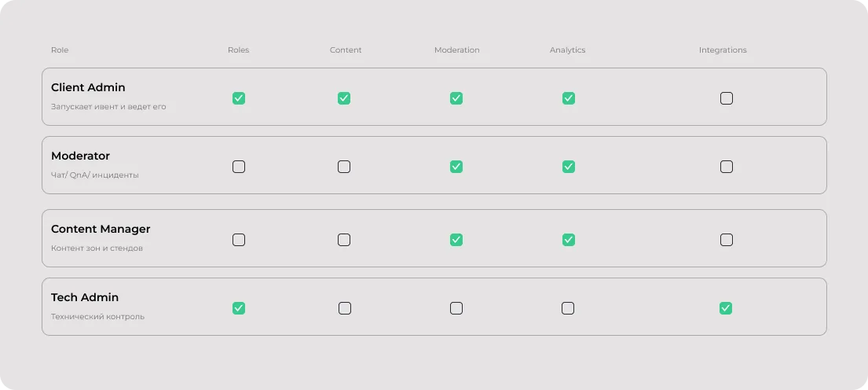Screen dimensions: 868x390
Task: Click the Roles column header
Action: coord(239,50)
